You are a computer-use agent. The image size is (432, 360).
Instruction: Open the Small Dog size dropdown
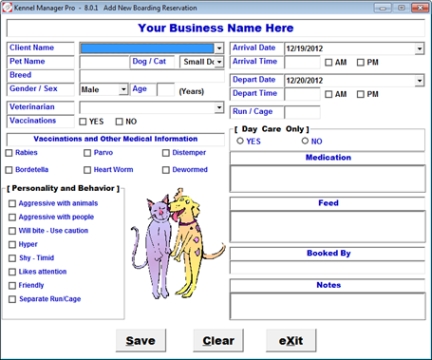click(219, 62)
